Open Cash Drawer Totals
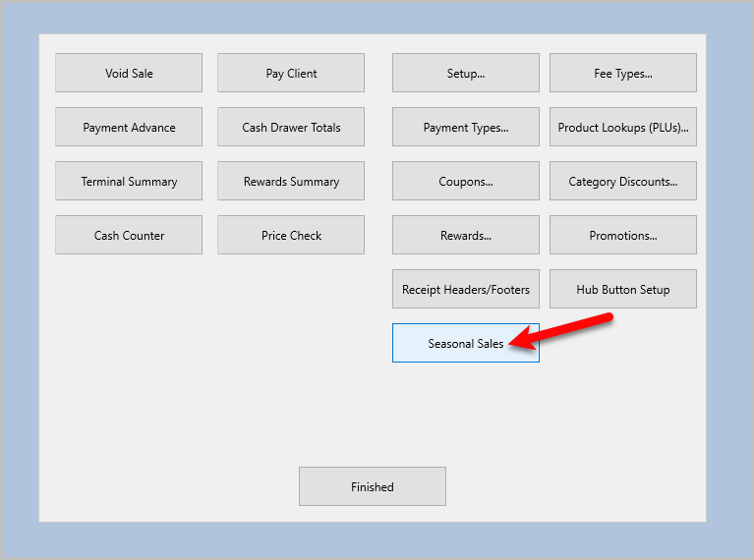Image resolution: width=754 pixels, height=560 pixels. point(291,127)
